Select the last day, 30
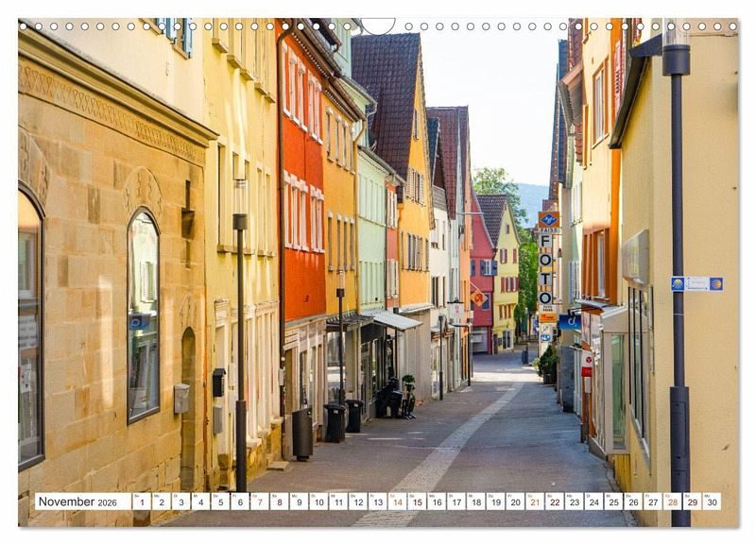Image resolution: width=756 pixels, height=545 pixels. [713, 502]
